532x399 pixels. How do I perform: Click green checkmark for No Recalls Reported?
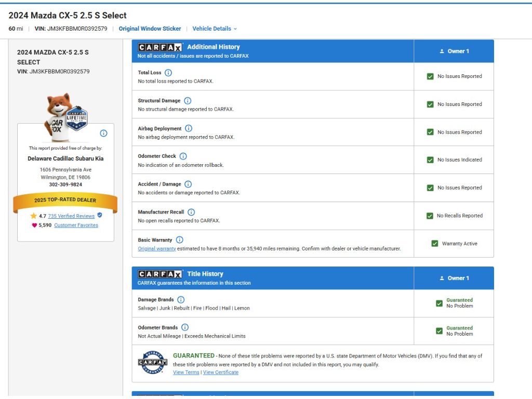(x=430, y=216)
